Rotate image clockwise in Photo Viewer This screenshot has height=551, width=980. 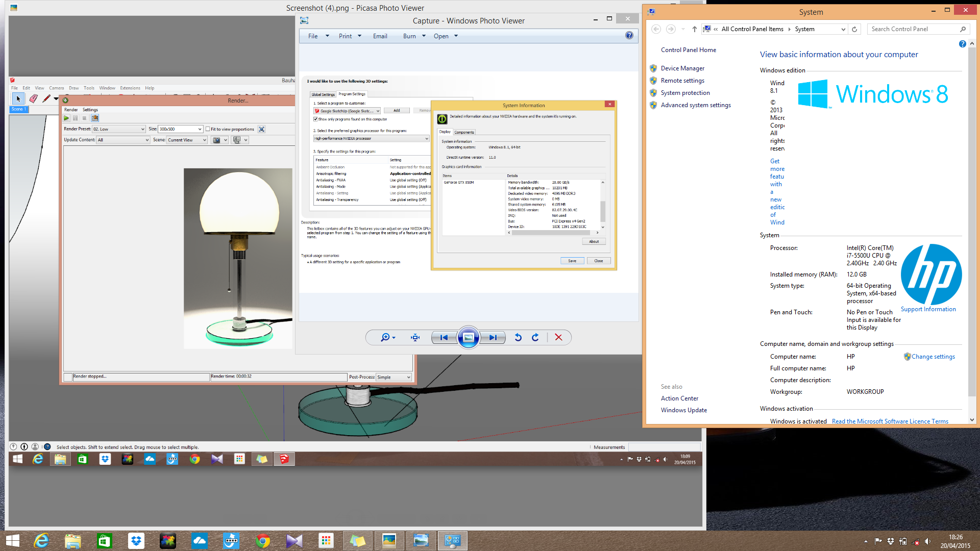point(535,337)
